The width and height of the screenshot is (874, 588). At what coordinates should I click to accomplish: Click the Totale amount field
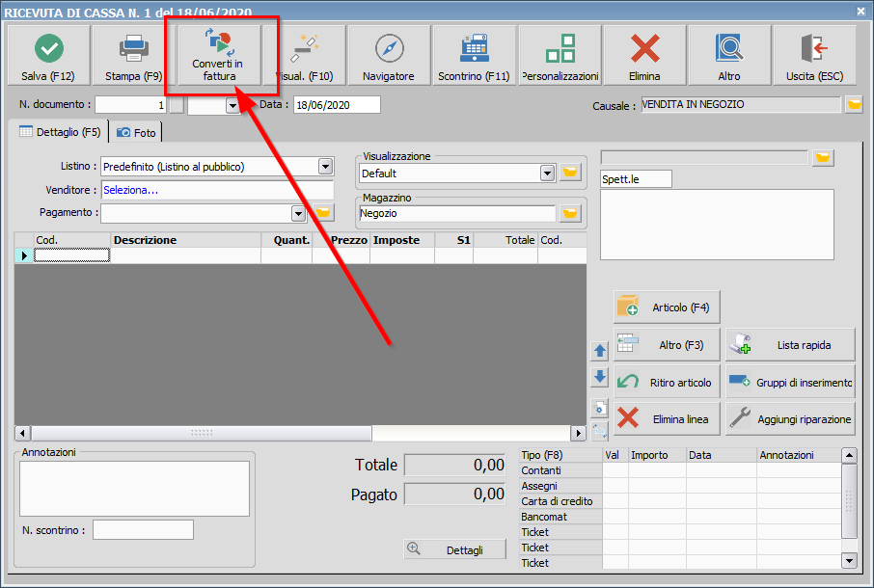pos(454,465)
